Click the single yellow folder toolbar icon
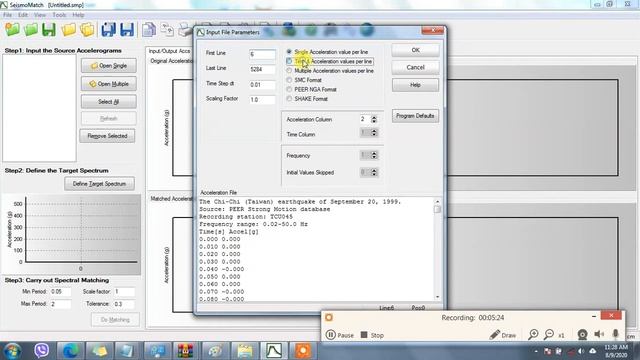Screen dimensions: 640x360 [69, 30]
